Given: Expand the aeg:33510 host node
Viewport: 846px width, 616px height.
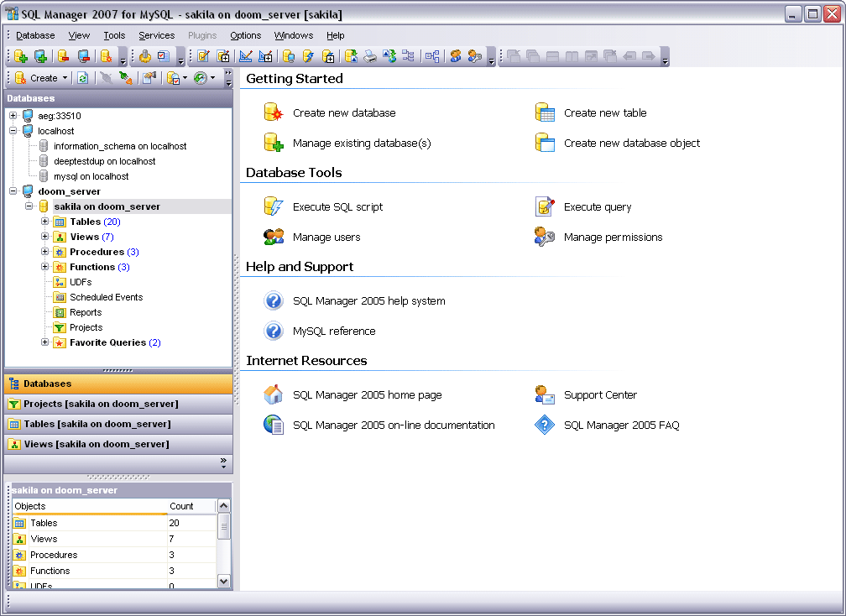Looking at the screenshot, I should pyautogui.click(x=13, y=116).
